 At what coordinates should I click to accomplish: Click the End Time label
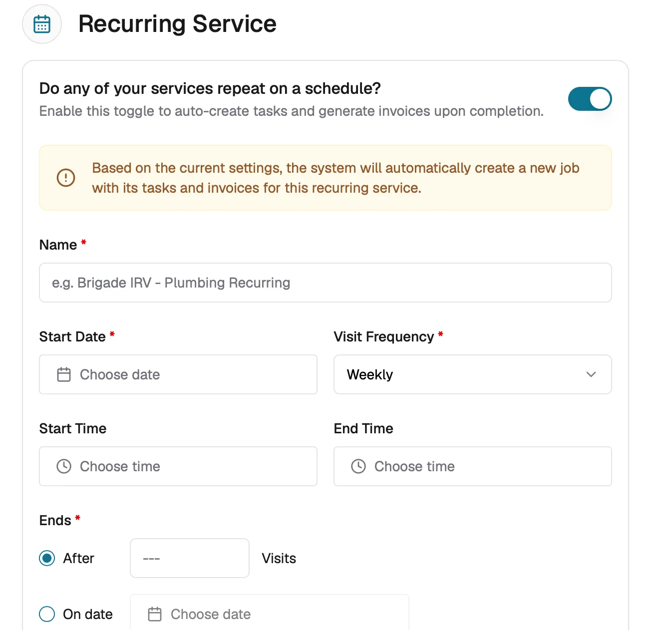pos(363,429)
